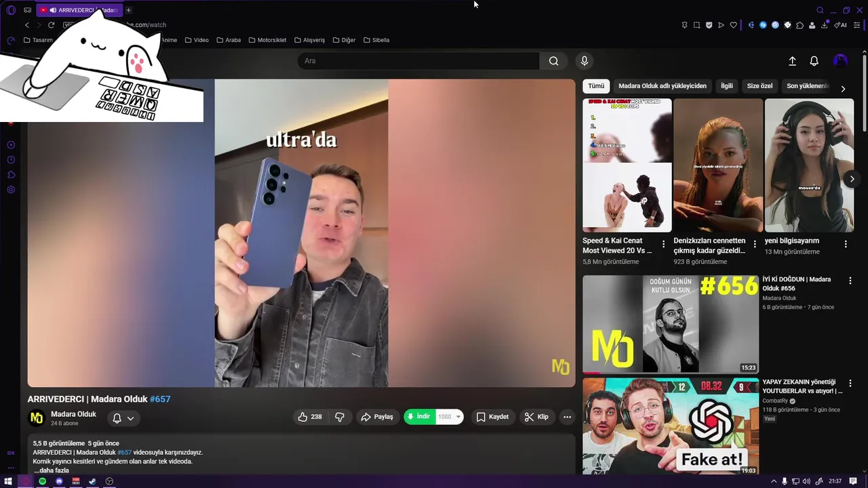Viewport: 868px width, 488px height.
Task: Open browser downloads icon
Action: (825, 25)
